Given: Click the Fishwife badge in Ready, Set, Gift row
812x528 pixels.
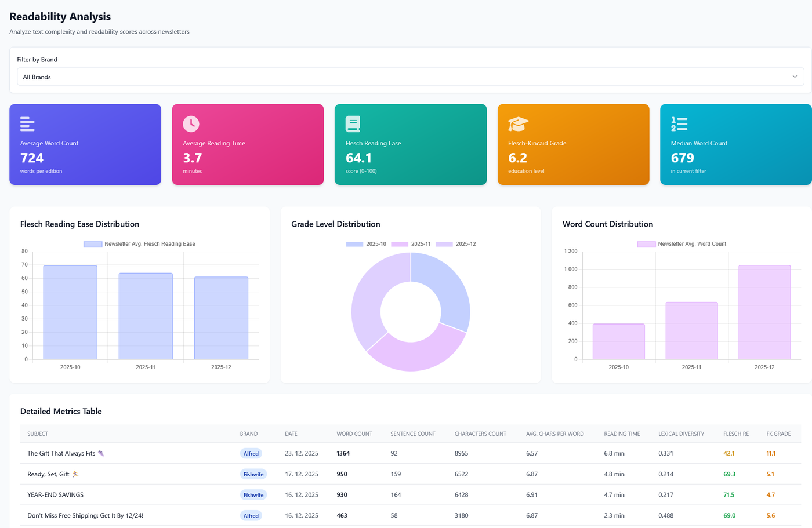Looking at the screenshot, I should click(x=253, y=474).
